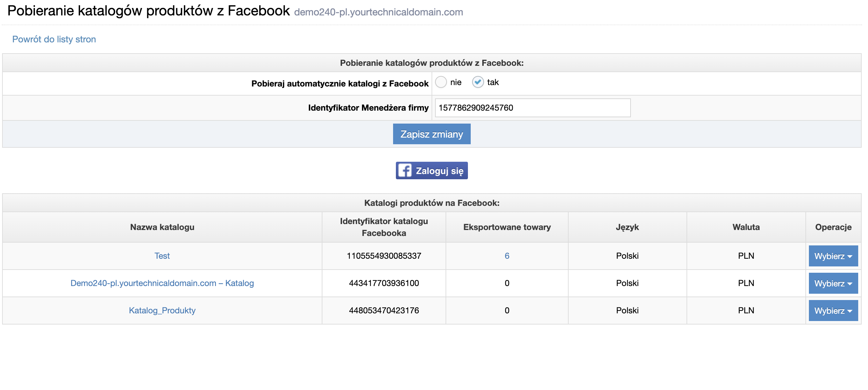The width and height of the screenshot is (868, 390).
Task: Click exported count 0 in Katalog_Produkty row
Action: (507, 311)
